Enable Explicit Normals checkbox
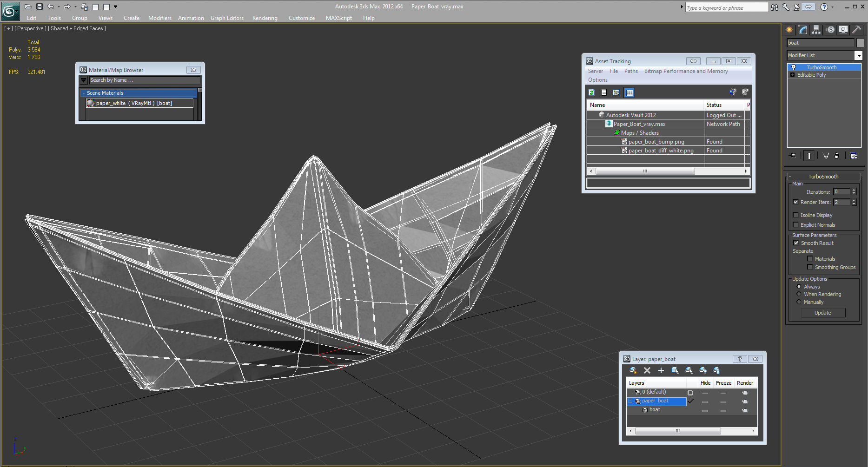The width and height of the screenshot is (868, 467). (795, 225)
